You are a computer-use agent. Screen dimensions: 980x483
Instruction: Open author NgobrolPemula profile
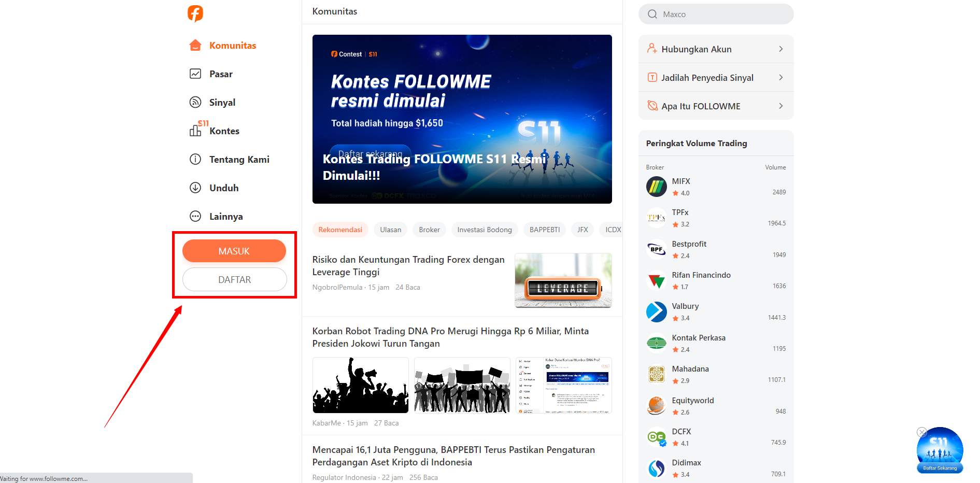(x=337, y=287)
